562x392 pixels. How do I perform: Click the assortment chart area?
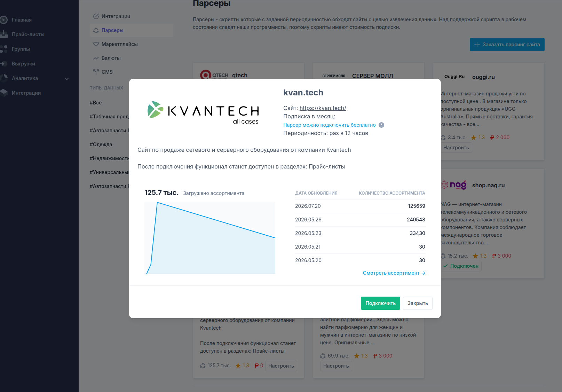(210, 238)
